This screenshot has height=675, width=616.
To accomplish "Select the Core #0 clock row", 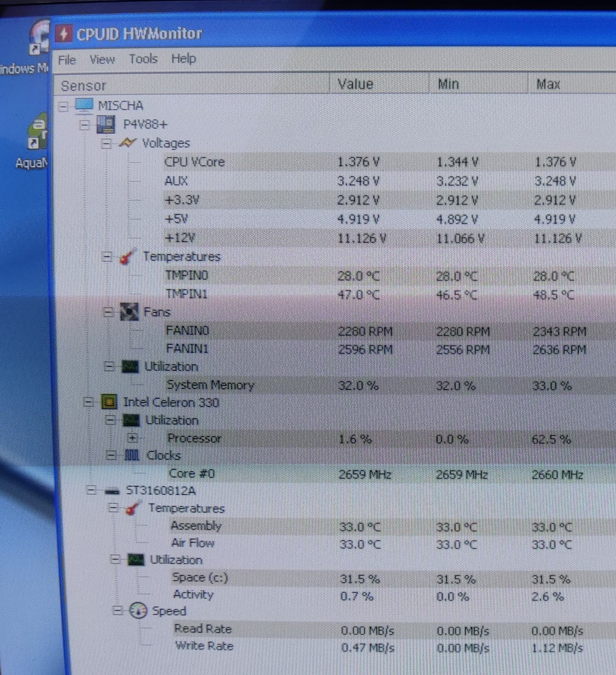I will tap(192, 474).
